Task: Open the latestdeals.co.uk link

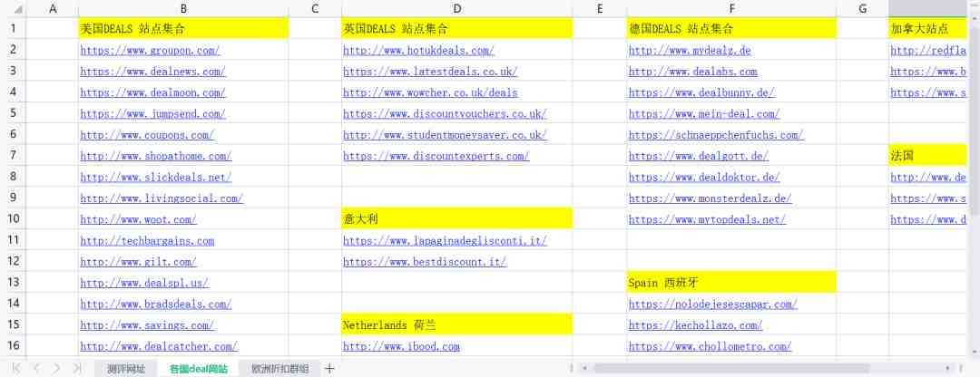Action: point(431,72)
